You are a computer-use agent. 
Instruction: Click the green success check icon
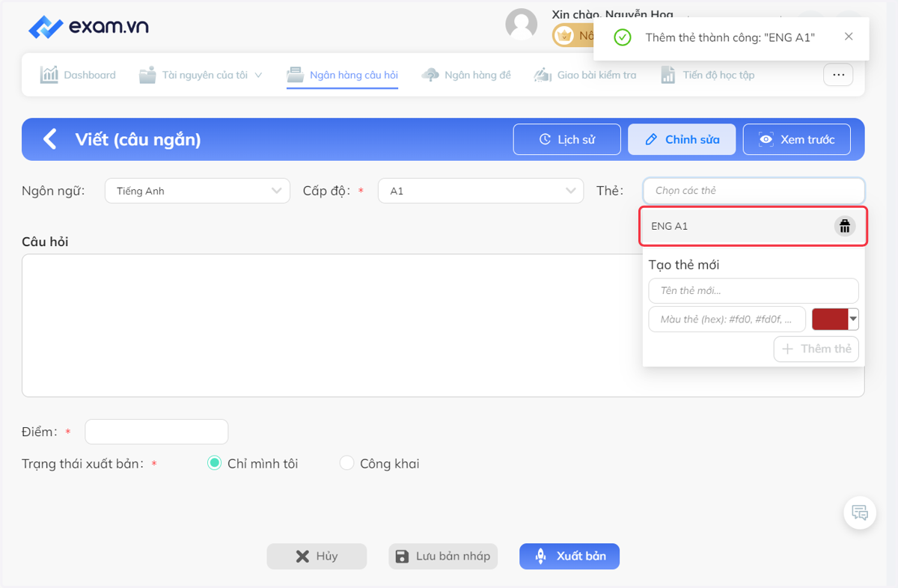click(622, 37)
